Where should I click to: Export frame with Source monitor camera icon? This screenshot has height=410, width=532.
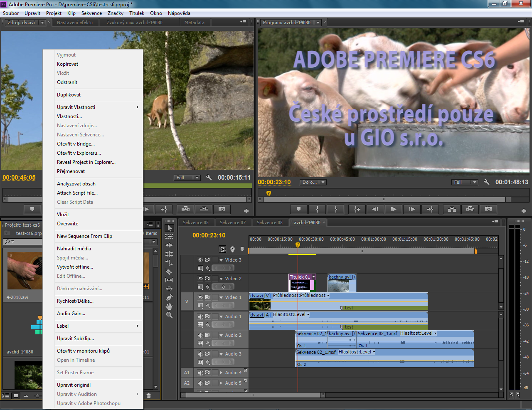point(222,209)
